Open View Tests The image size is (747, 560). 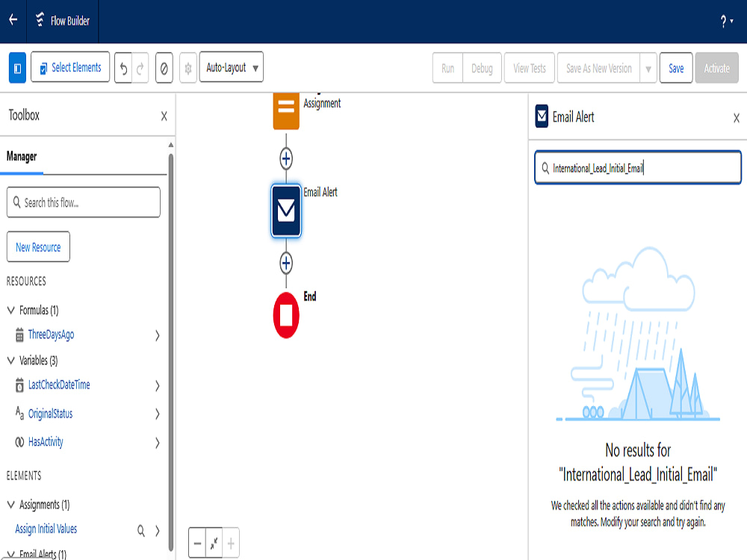[530, 68]
